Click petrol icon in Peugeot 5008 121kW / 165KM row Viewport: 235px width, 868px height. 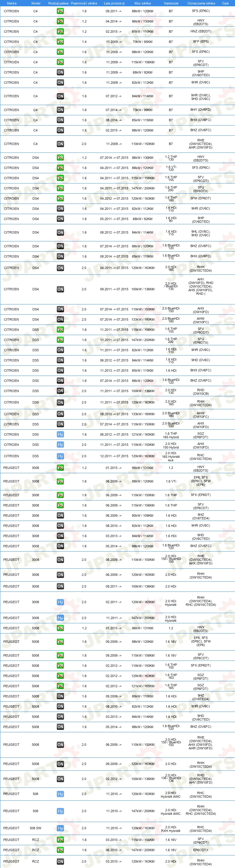pyautogui.click(x=60, y=686)
